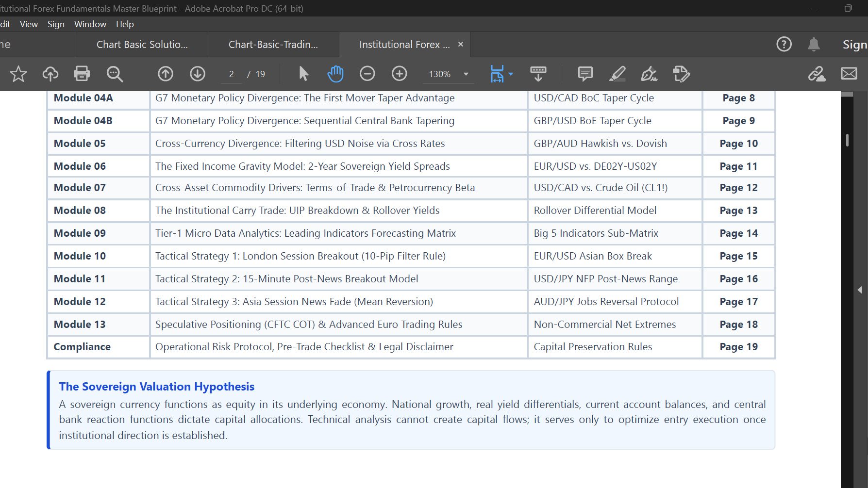Click AUD/JPY Jobs Reversal Protocol cell

[615, 302]
